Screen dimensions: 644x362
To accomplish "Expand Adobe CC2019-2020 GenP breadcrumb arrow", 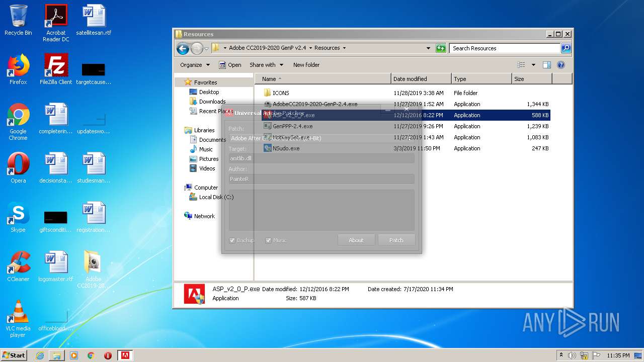I will pyautogui.click(x=310, y=48).
